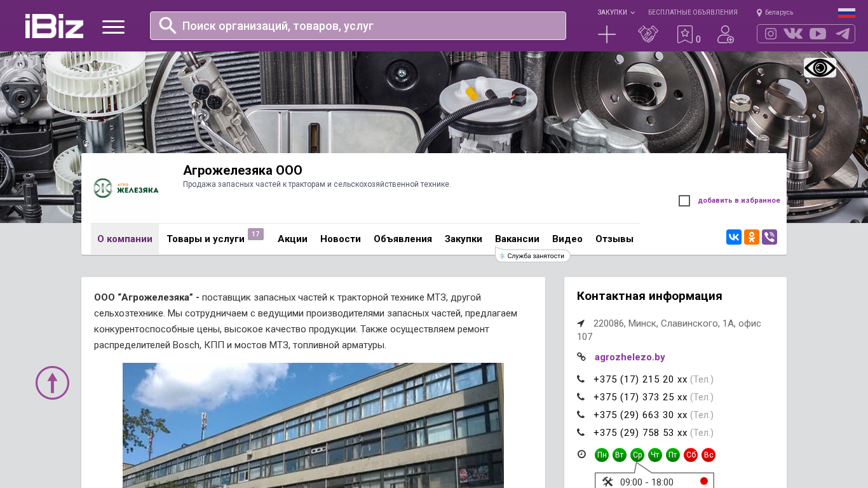The width and height of the screenshot is (868, 488).
Task: Reveal phone +375 (29) 663 30 xx
Action: (x=641, y=415)
